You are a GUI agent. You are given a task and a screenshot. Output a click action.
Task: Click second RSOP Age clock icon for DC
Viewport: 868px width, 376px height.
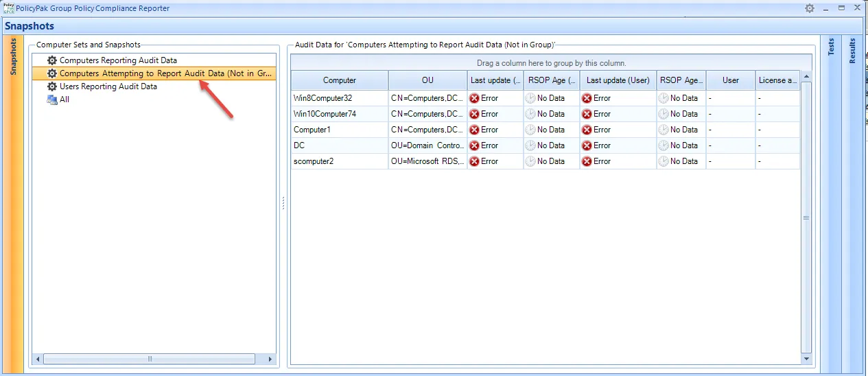pos(664,145)
